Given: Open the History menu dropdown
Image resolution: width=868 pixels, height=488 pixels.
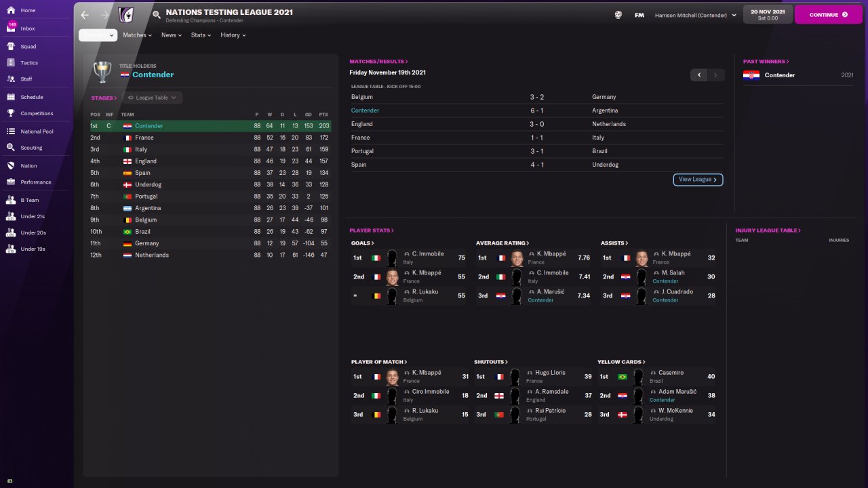Looking at the screenshot, I should pos(233,35).
